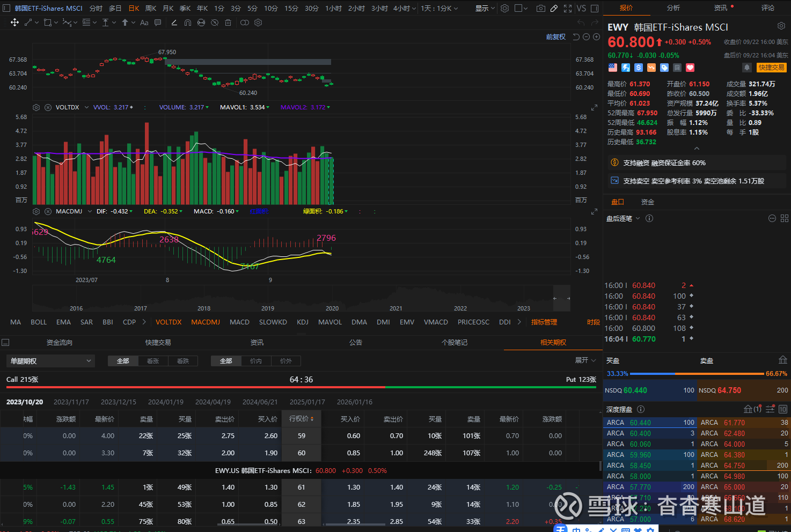
Task: Reset chart view with the undo arrow icon
Action: click(576, 37)
